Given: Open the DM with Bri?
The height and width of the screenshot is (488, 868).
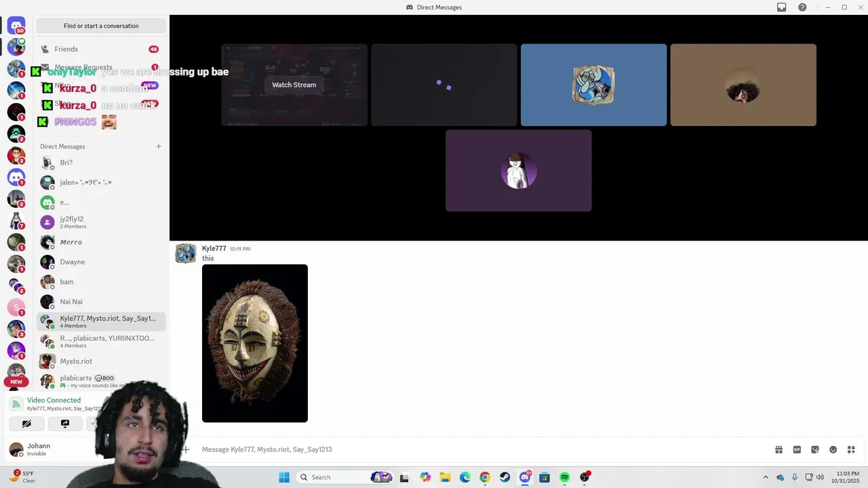Looking at the screenshot, I should (101, 163).
